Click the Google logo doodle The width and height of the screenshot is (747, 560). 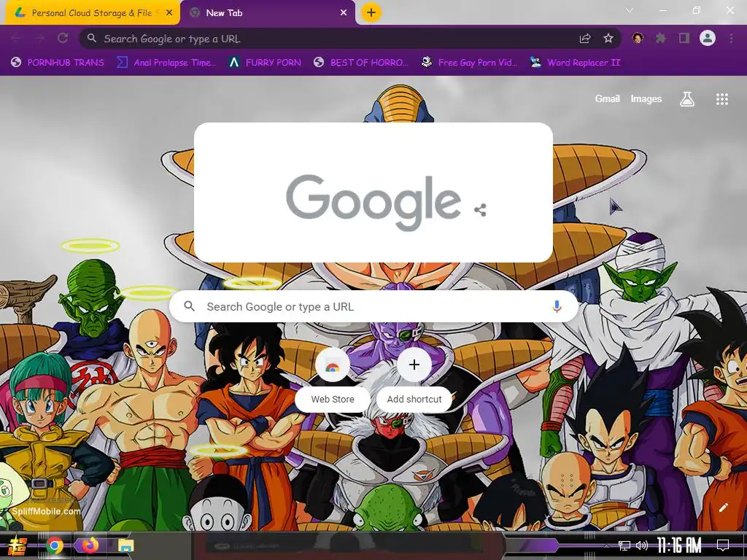pos(373,202)
